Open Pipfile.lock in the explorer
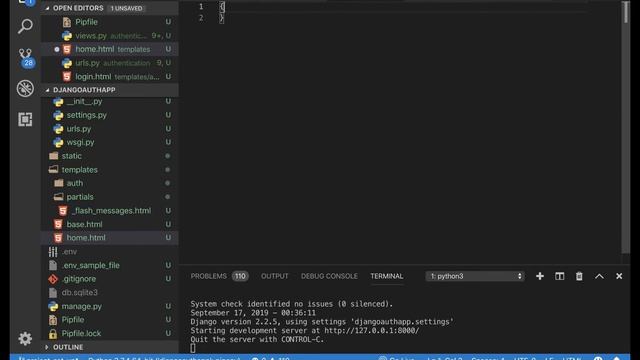The width and height of the screenshot is (640, 360). point(109,333)
